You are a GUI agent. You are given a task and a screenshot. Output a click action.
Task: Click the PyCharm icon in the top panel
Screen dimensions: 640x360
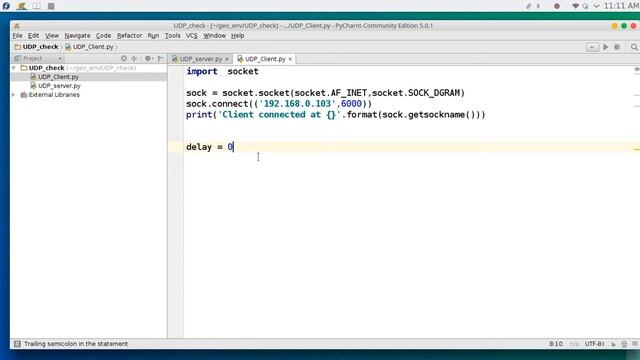(x=21, y=6)
